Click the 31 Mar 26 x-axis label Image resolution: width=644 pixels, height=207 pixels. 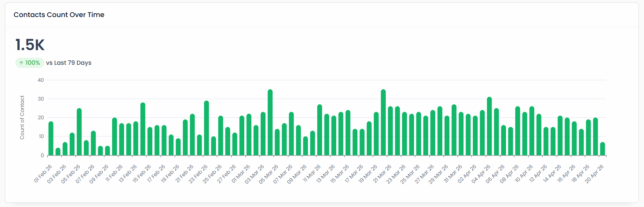click(453, 174)
